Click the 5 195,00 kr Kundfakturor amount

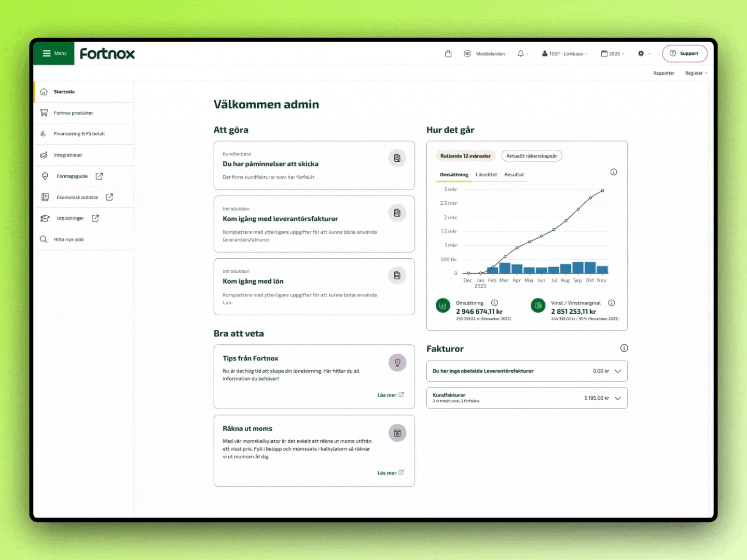597,398
